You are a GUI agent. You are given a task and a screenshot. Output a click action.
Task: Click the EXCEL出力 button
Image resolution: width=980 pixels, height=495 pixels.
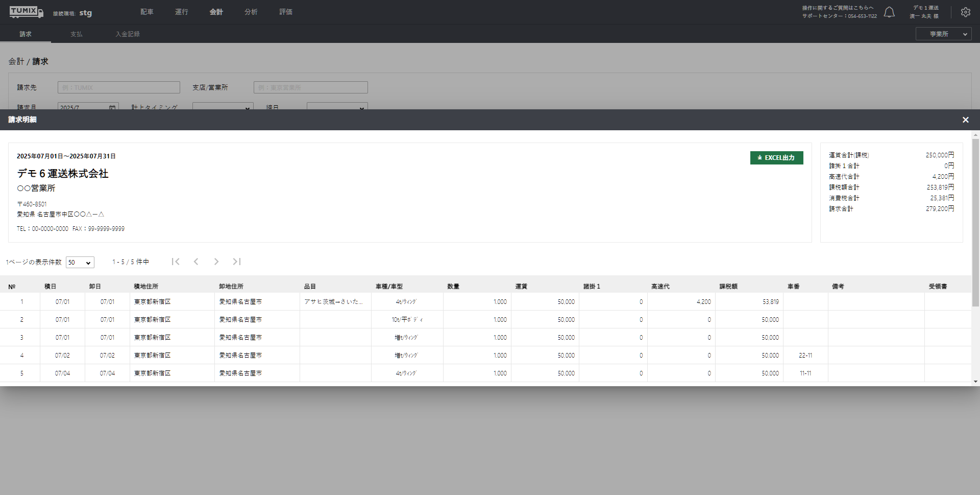tap(776, 158)
